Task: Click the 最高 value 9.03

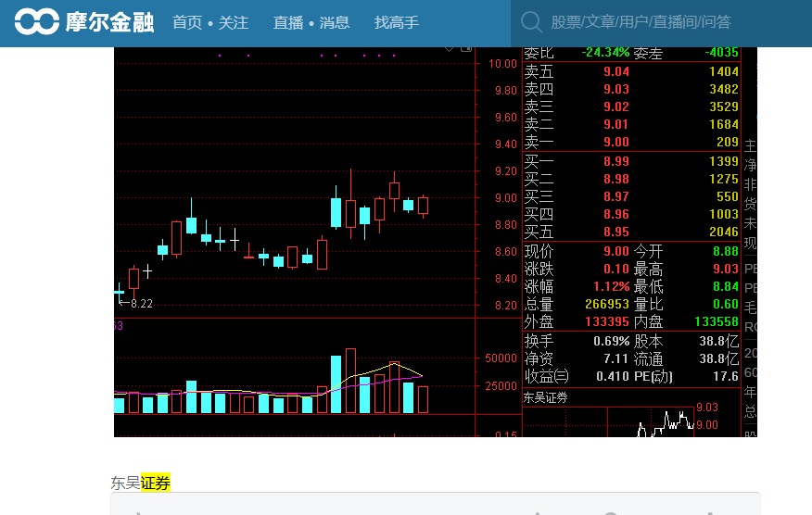Action: [726, 269]
